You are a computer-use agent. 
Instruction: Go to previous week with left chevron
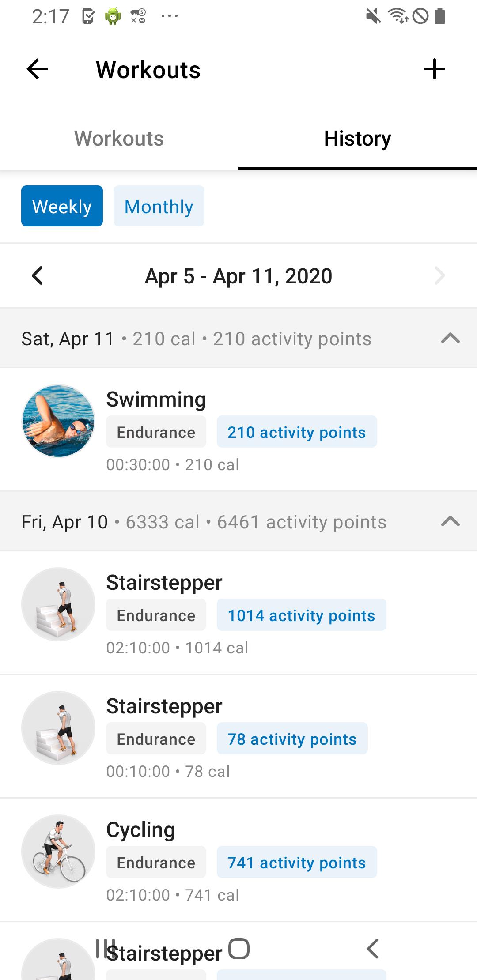pyautogui.click(x=38, y=275)
